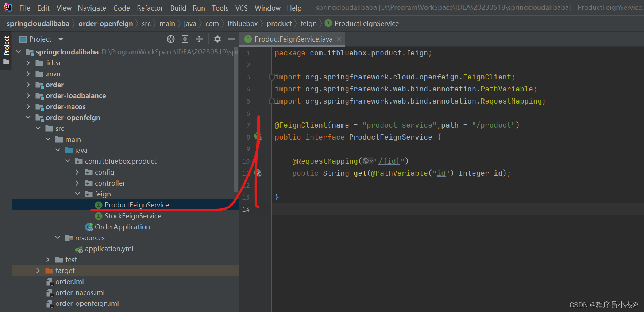Click the gutter icon on line 11
Viewport: 644px width, 312px height.
click(x=258, y=173)
